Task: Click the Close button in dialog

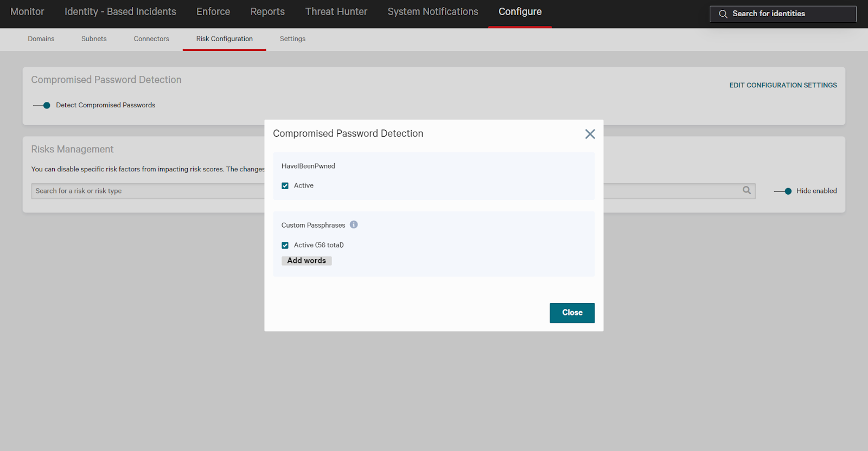Action: click(x=572, y=313)
